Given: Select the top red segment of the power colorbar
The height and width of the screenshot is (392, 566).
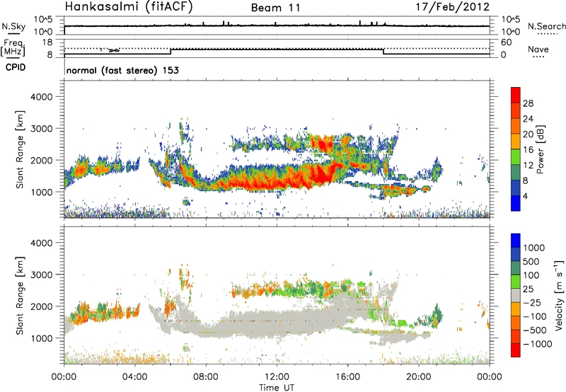Looking at the screenshot, I should point(516,95).
